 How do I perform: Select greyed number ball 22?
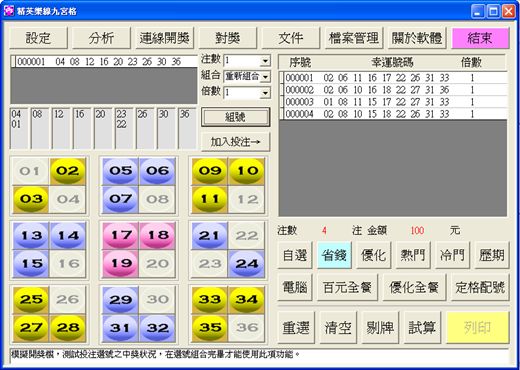(247, 235)
